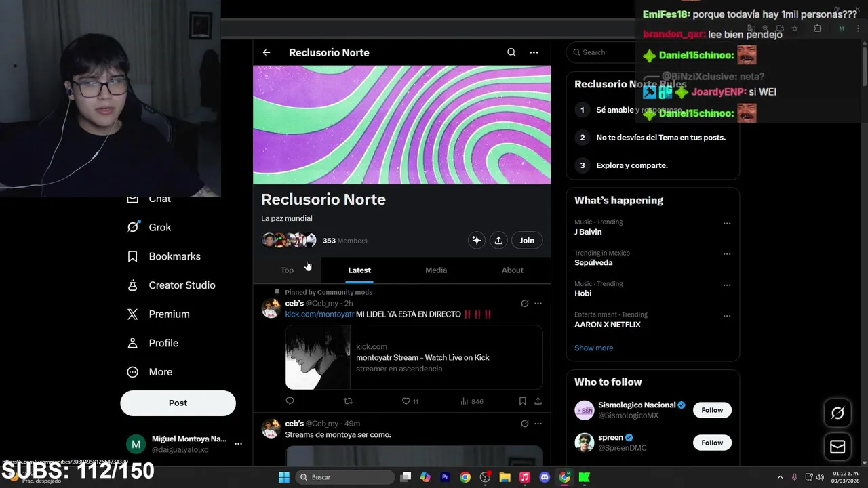Screen dimensions: 868x488
Task: Go to Bookmarks in the sidebar
Action: pos(164,256)
